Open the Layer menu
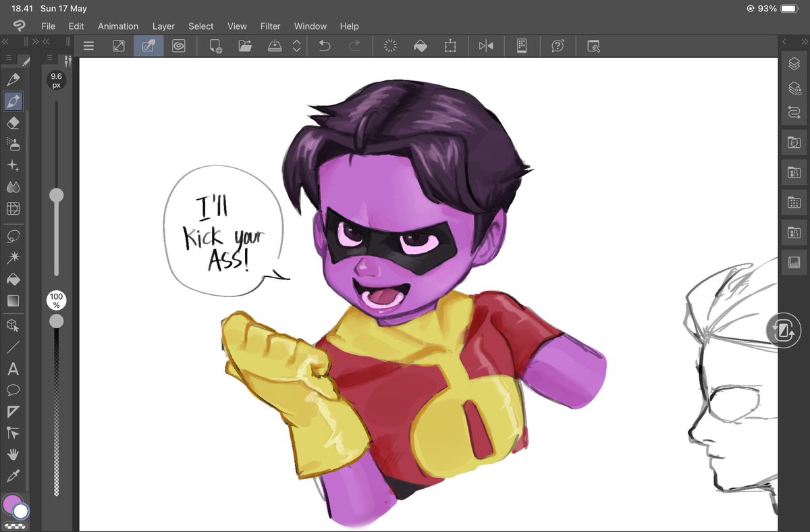The height and width of the screenshot is (532, 810). tap(163, 26)
